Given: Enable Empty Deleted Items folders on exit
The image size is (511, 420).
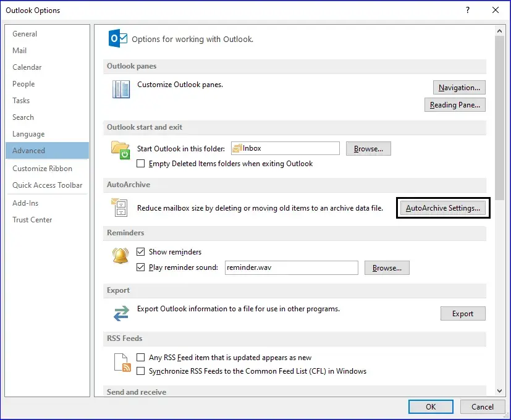Looking at the screenshot, I should pos(141,164).
